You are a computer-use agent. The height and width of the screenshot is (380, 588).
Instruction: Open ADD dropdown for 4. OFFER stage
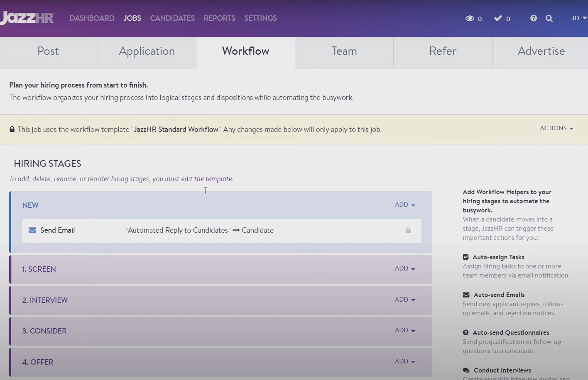405,361
